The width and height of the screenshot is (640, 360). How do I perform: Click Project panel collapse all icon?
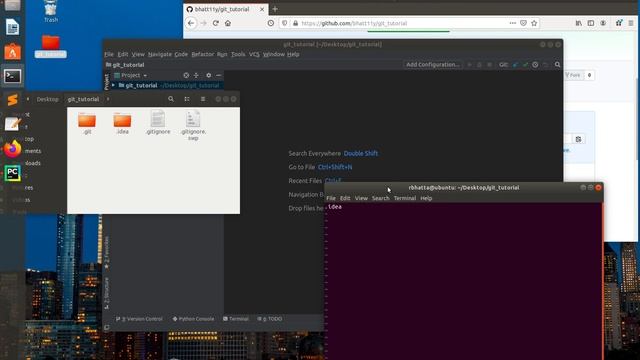[x=196, y=75]
